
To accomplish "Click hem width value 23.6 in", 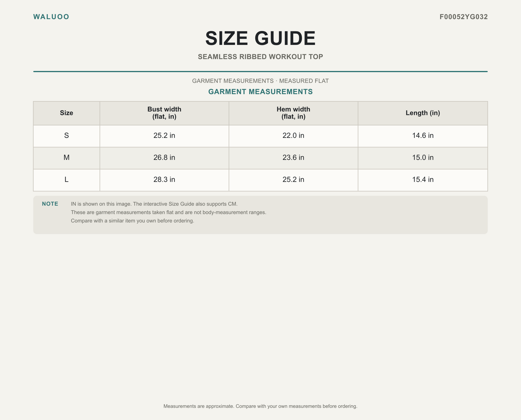I will coord(293,158).
